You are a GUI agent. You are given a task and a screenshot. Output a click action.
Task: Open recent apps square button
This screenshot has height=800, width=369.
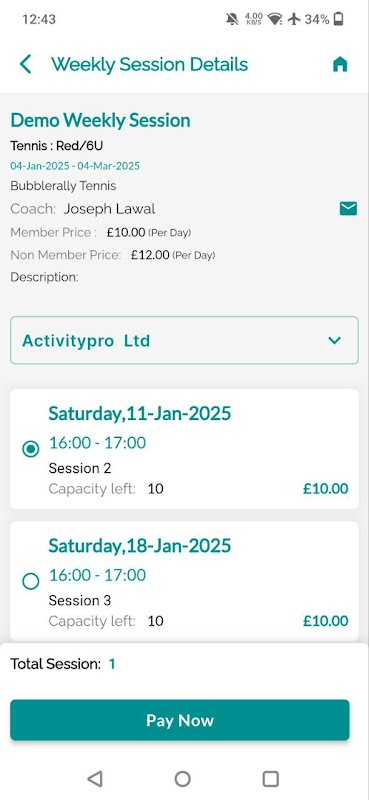tap(270, 779)
